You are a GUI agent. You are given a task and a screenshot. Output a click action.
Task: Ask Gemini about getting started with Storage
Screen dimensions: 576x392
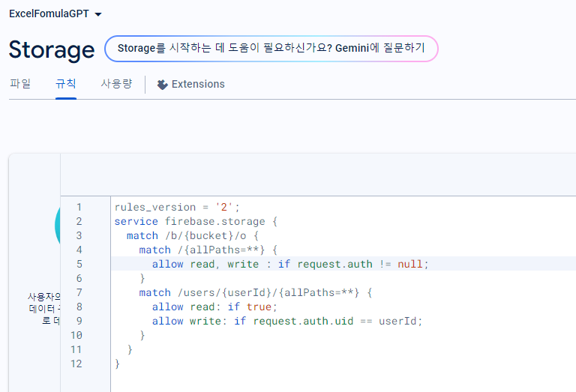[271, 49]
